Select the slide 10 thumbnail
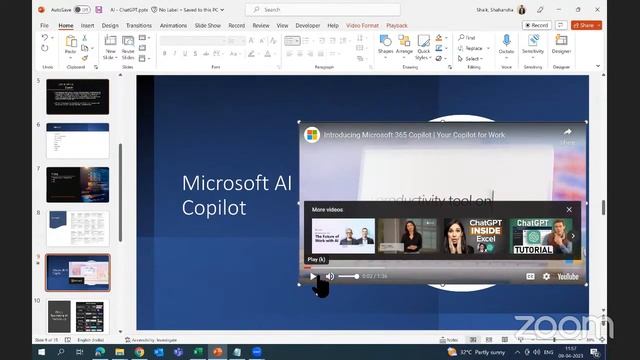 [x=78, y=316]
